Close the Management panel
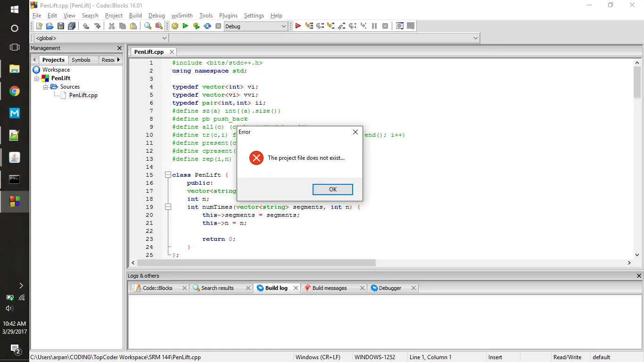Viewport: 644px width, 362px height. [x=119, y=48]
